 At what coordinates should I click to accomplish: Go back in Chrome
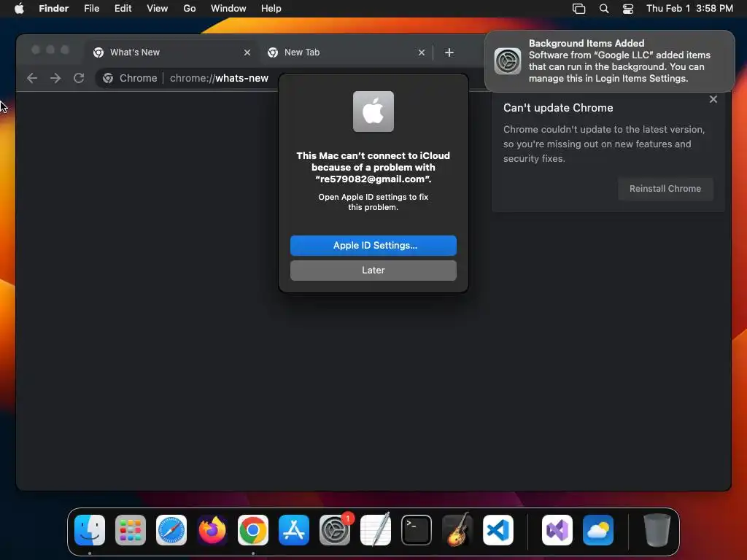pos(32,78)
